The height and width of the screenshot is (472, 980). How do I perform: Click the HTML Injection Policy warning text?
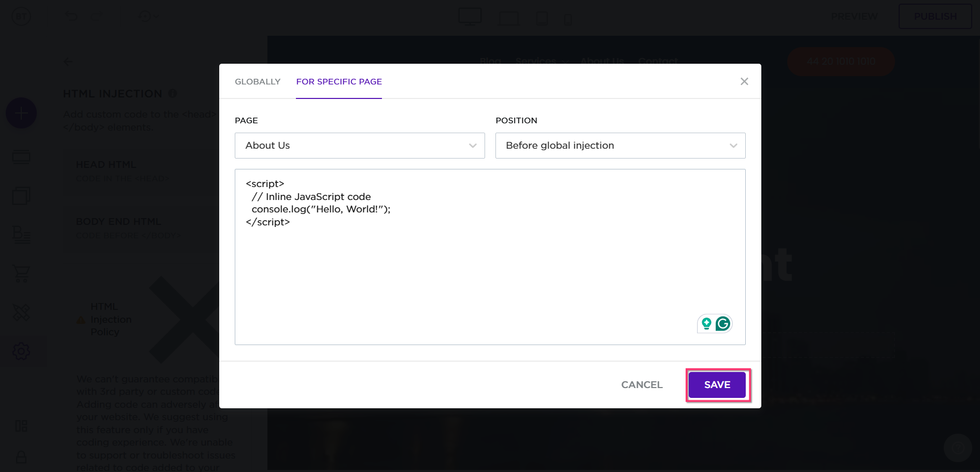111,319
